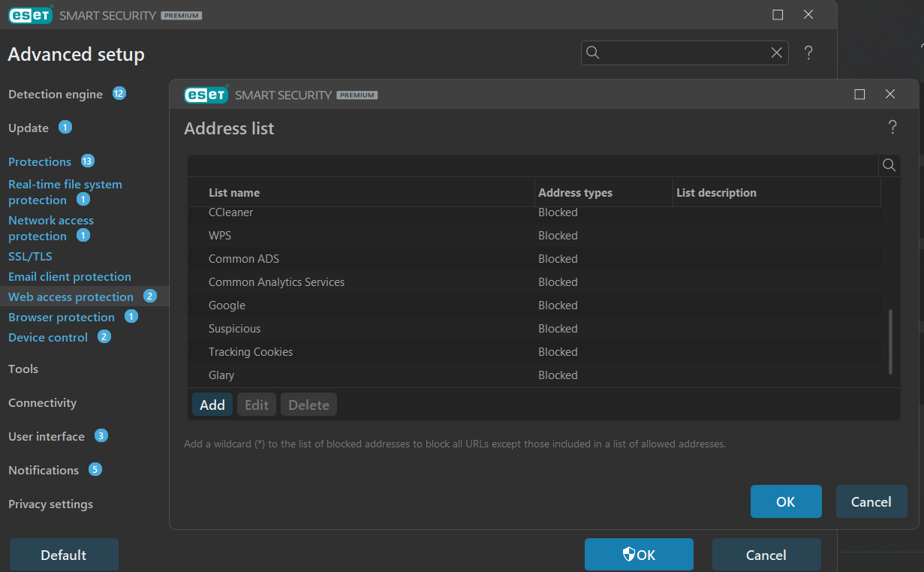Click Blocked cell in the Google row
Screen dimensions: 924x572
(x=558, y=306)
